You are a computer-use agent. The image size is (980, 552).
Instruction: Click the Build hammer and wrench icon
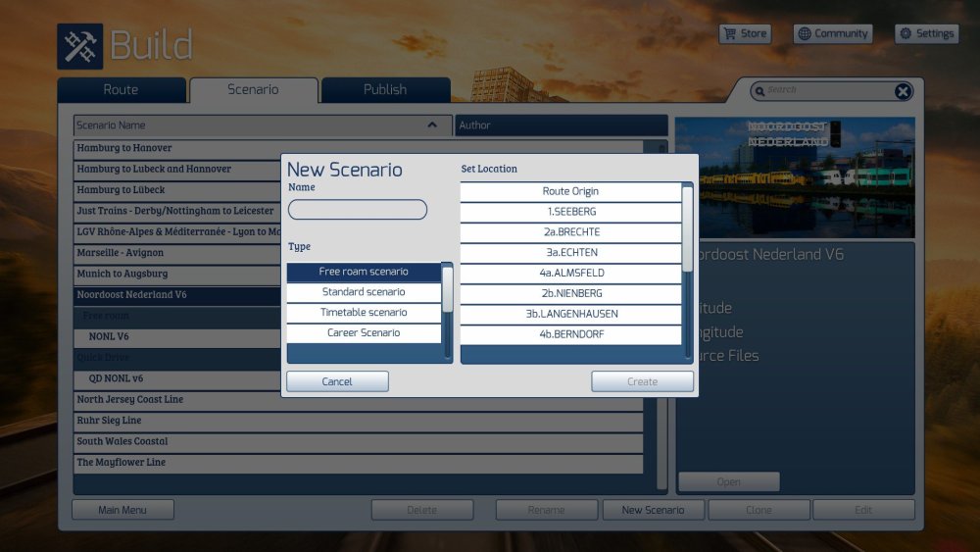(79, 46)
